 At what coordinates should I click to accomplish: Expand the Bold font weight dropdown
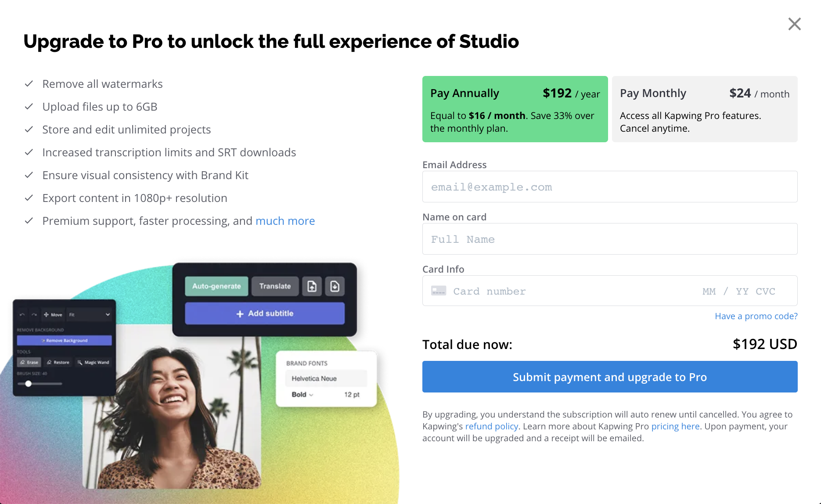[x=302, y=395]
